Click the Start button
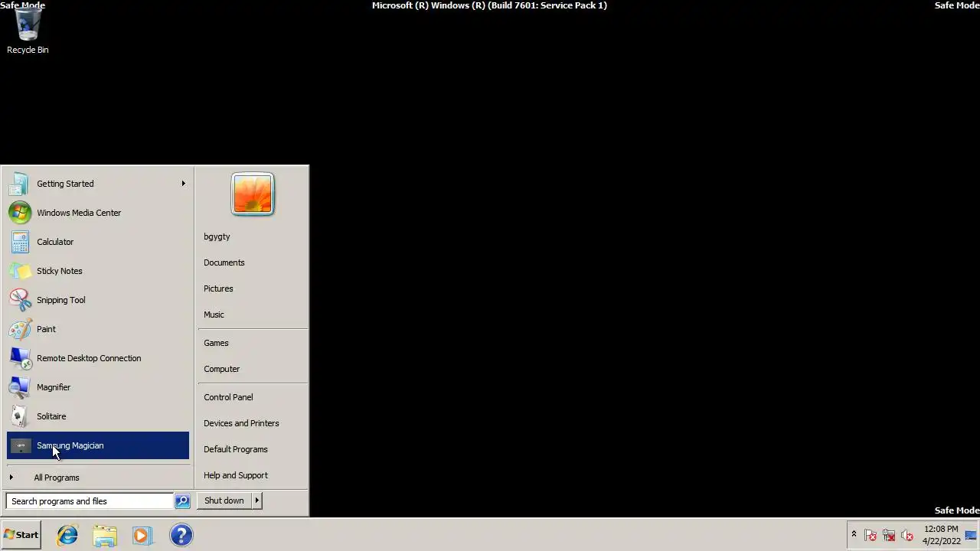Screen dimensions: 980x551 click(21, 535)
